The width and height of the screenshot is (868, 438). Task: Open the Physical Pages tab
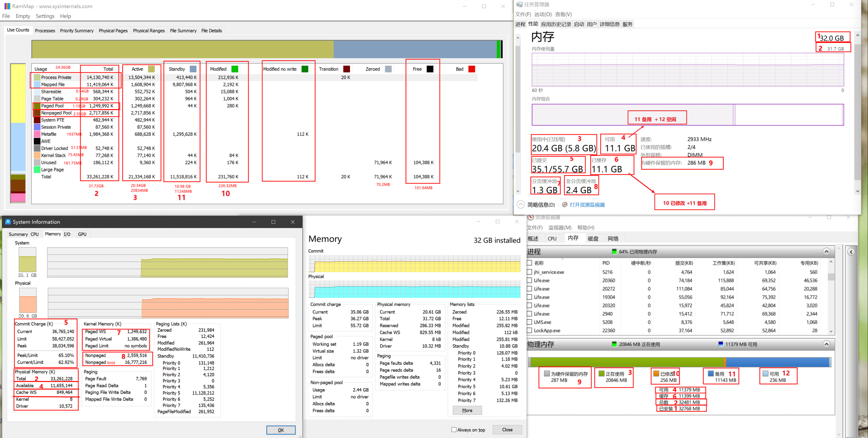[113, 31]
